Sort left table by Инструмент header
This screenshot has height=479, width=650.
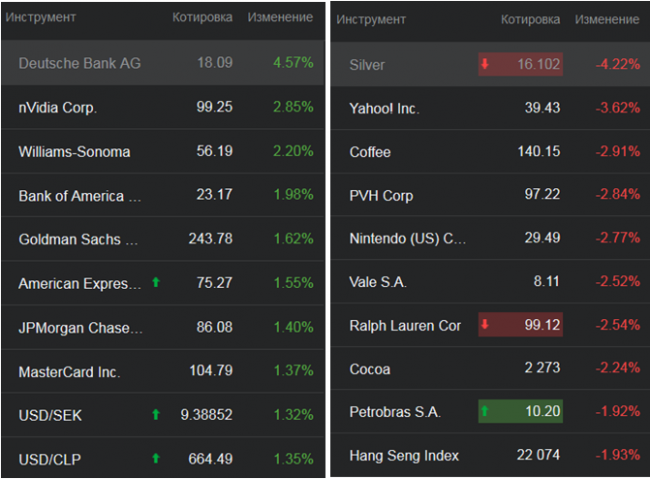point(47,18)
